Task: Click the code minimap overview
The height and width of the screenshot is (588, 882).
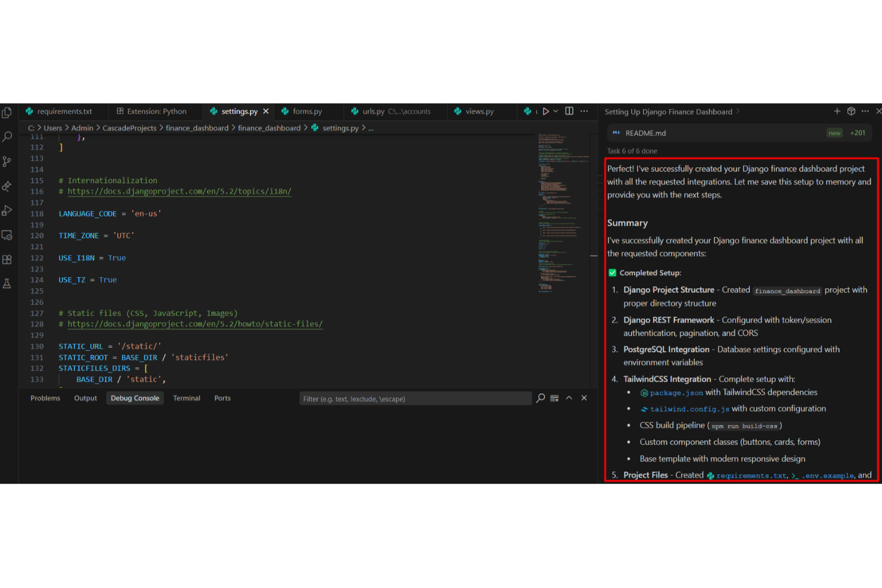Action: [x=563, y=213]
